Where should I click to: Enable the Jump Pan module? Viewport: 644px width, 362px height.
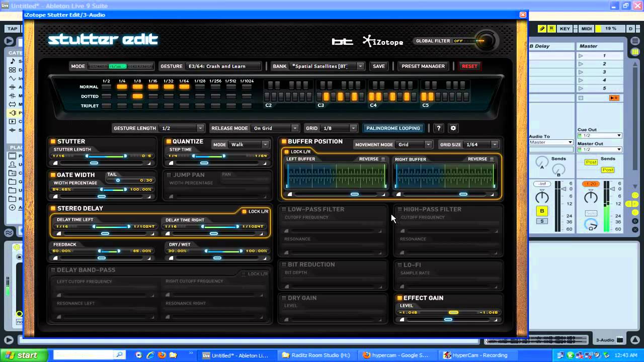coord(169,175)
